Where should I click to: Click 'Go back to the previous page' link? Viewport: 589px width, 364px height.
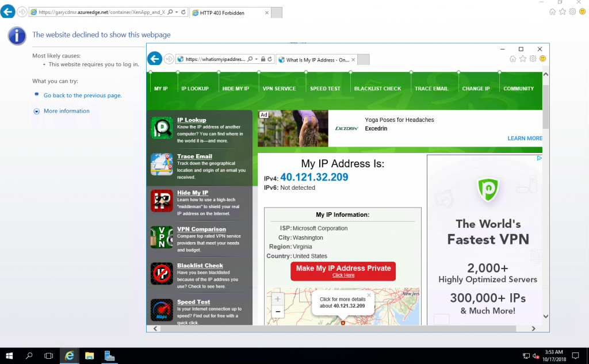(x=83, y=95)
